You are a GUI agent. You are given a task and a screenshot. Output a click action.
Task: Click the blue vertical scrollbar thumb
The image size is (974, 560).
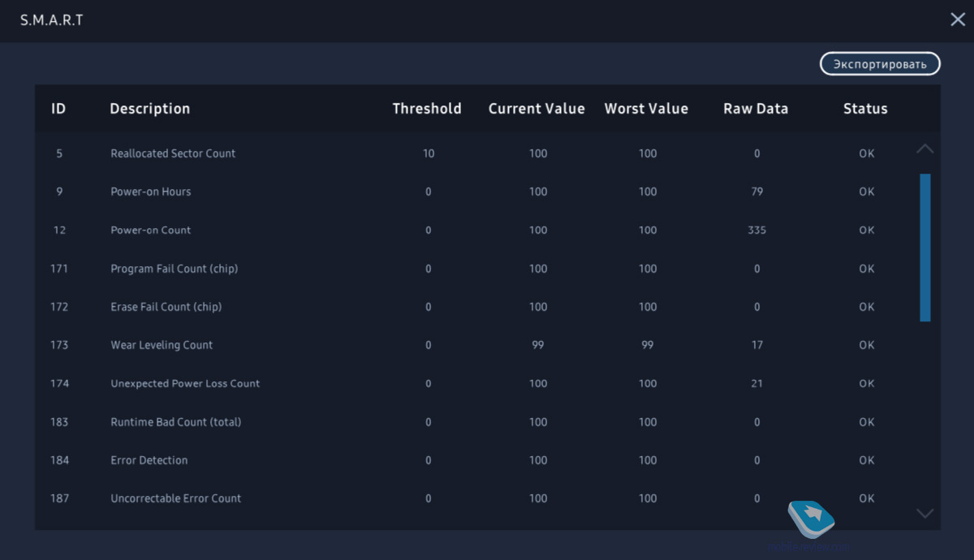tap(924, 248)
